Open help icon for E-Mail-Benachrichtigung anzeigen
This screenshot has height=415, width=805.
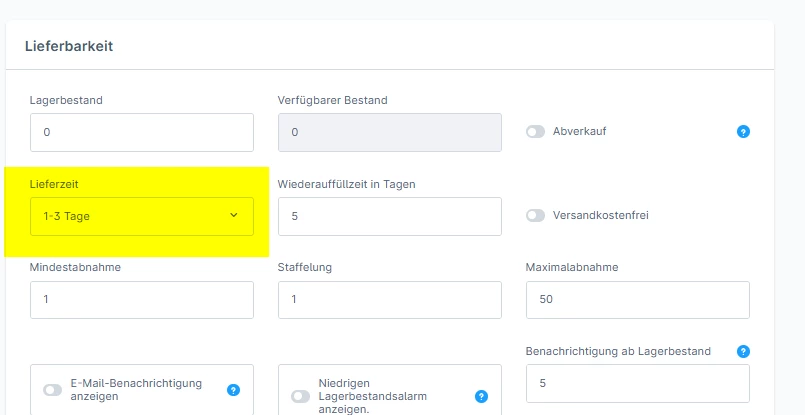point(233,390)
